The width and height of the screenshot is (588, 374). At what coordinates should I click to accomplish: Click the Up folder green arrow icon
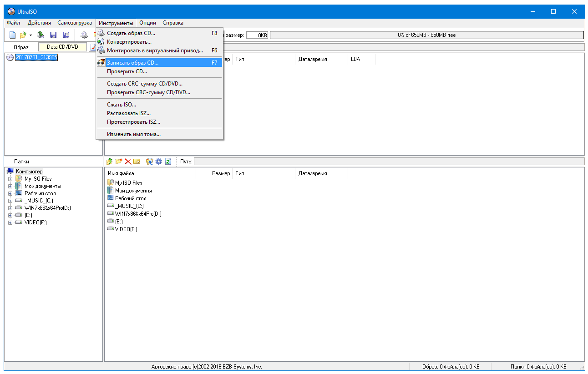tap(109, 162)
